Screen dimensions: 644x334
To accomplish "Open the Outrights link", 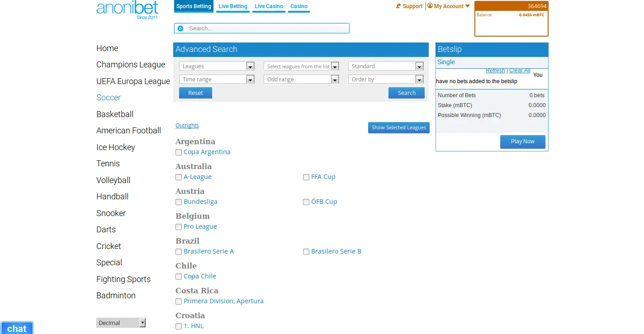I will 187,126.
